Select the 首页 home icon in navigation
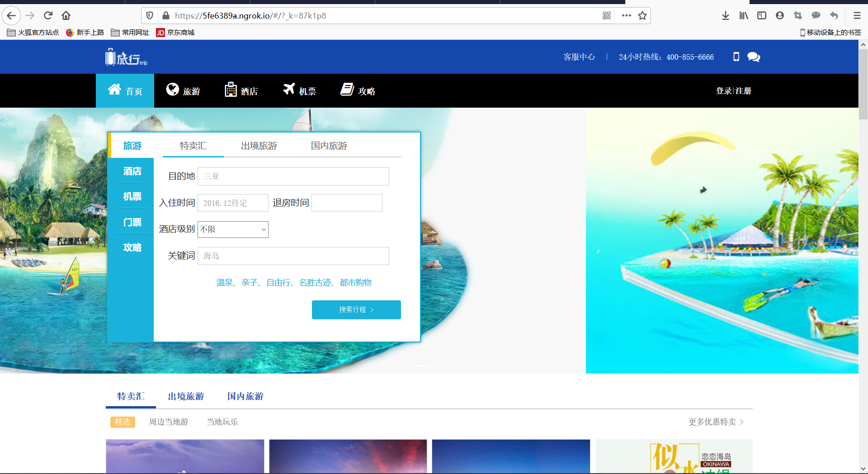This screenshot has height=474, width=868. [114, 89]
